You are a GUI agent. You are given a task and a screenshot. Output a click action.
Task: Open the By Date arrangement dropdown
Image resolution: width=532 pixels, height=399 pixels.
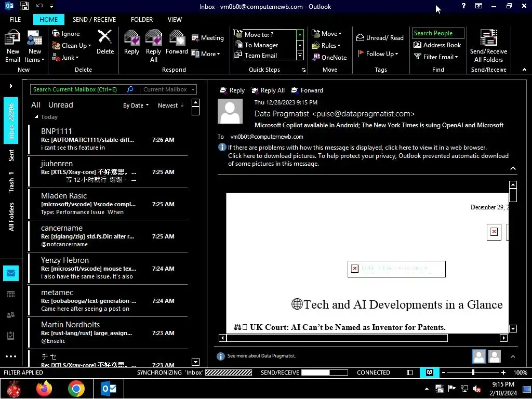tap(136, 105)
